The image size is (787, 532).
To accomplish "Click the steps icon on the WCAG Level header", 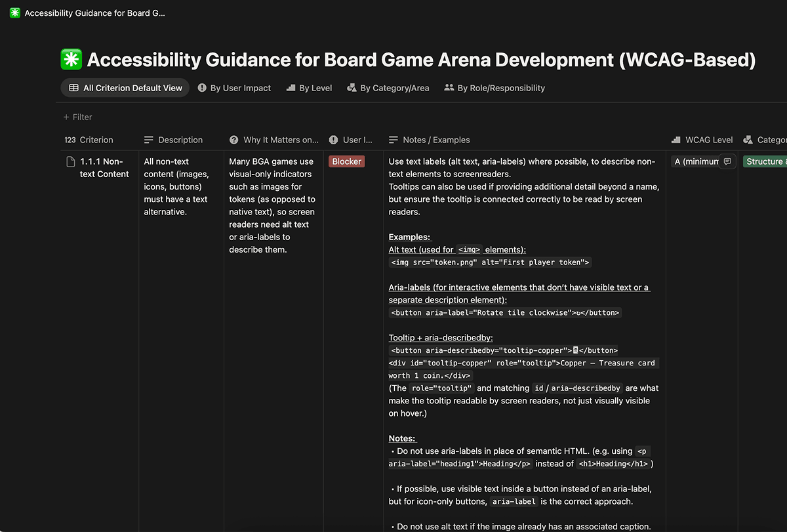I will tap(677, 140).
